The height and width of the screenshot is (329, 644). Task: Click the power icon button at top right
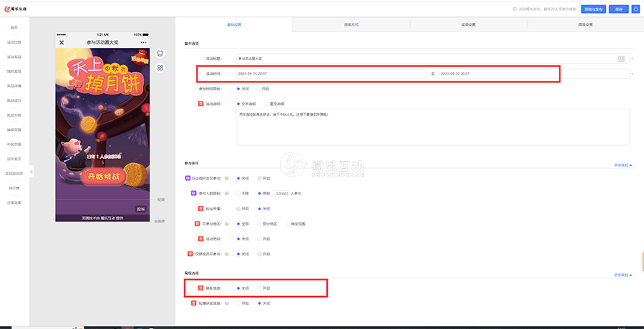[636, 9]
